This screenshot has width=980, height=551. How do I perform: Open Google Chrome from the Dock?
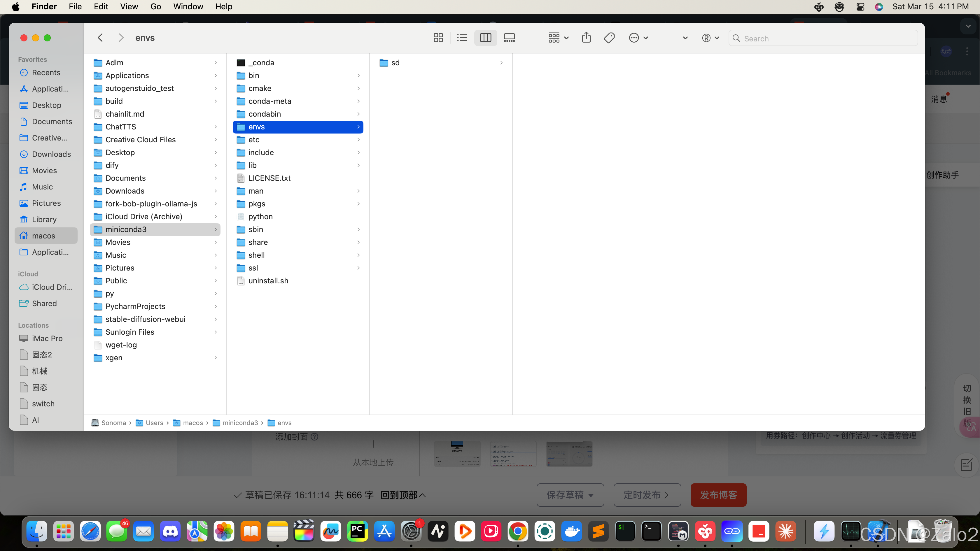point(518,531)
